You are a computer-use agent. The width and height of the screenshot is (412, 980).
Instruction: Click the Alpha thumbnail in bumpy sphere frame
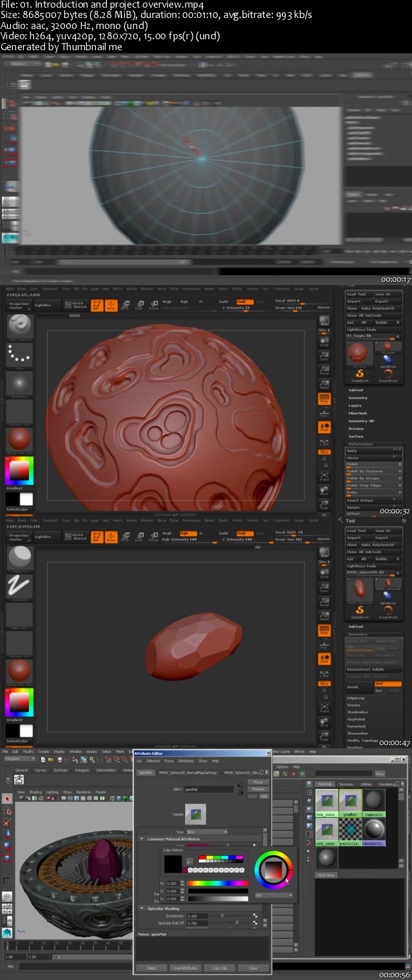coord(19,385)
